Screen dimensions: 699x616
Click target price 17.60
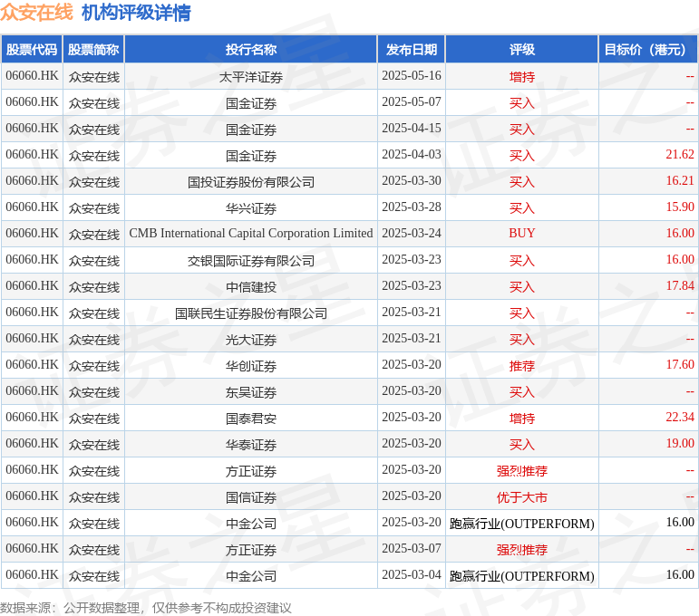pos(680,365)
